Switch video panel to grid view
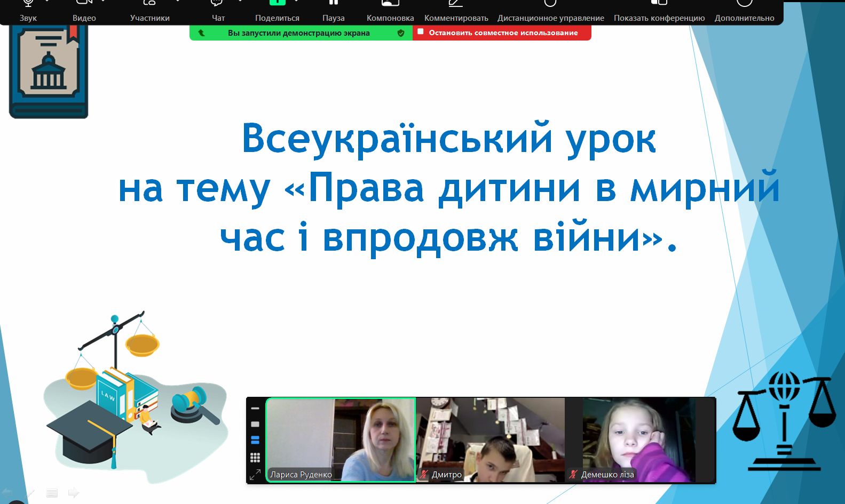This screenshot has width=845, height=504. tap(255, 458)
